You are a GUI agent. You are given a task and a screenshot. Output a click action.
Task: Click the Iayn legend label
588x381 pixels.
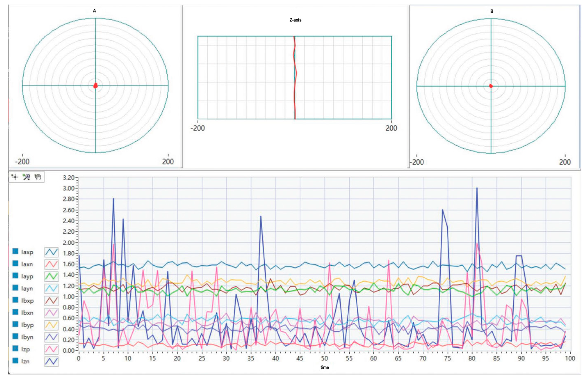(27, 289)
